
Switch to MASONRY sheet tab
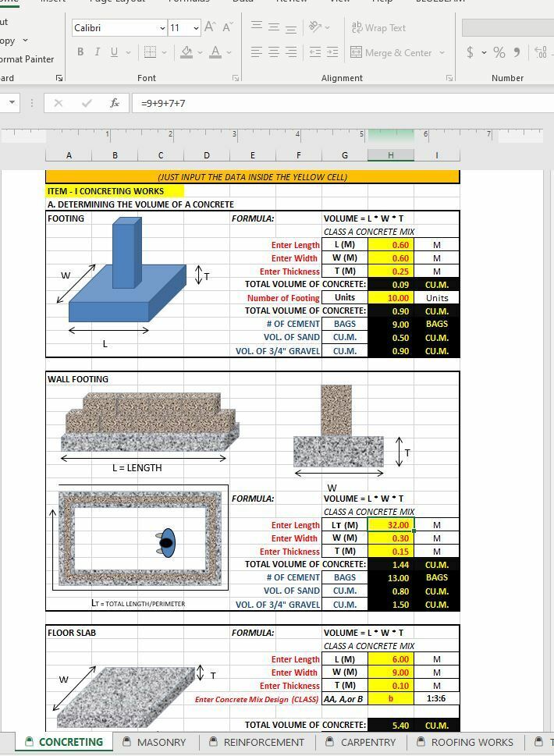155,742
